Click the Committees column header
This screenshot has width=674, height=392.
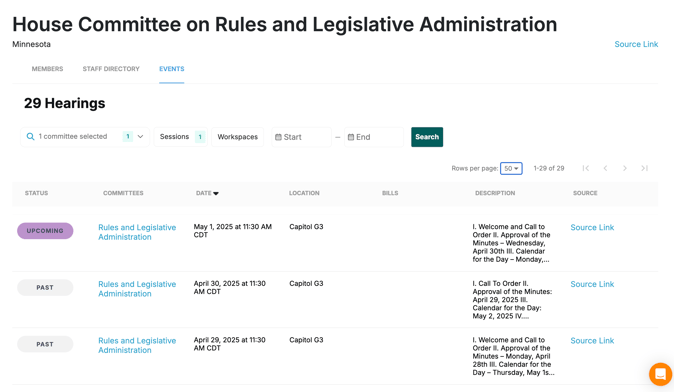123,193
